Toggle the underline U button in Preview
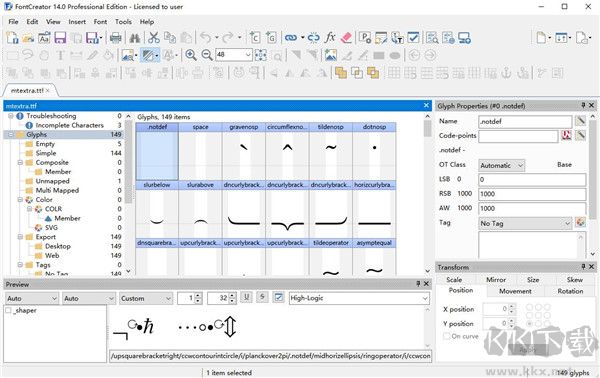Image resolution: width=600 pixels, height=378 pixels. (247, 297)
